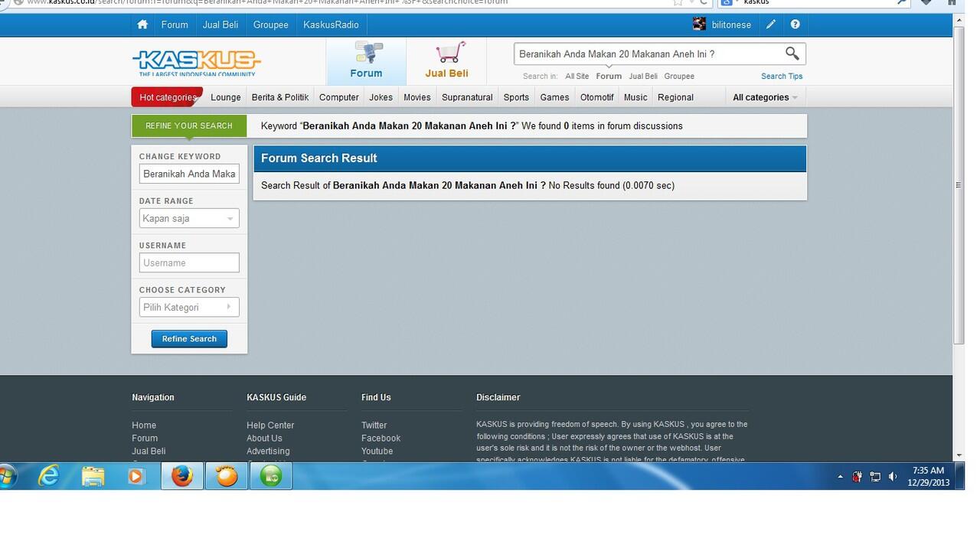980x551 pixels.
Task: Open the question mark help icon
Action: [x=795, y=24]
